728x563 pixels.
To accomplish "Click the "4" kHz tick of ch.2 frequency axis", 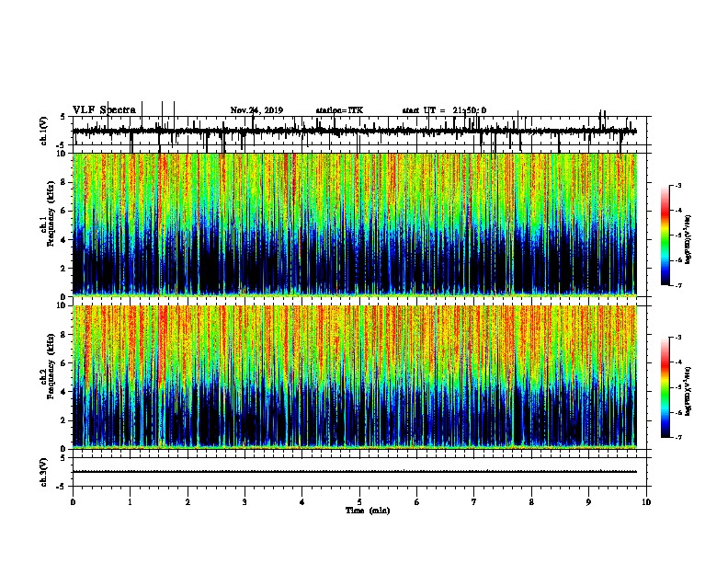I will point(64,392).
